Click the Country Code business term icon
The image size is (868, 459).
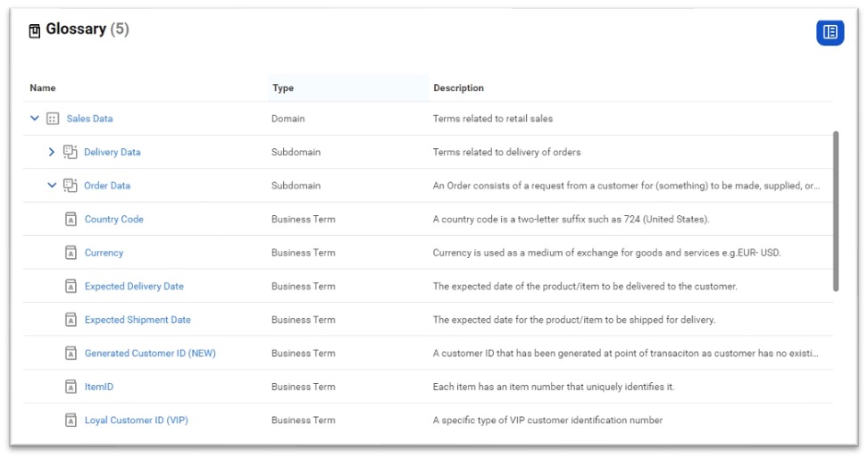pyautogui.click(x=71, y=220)
